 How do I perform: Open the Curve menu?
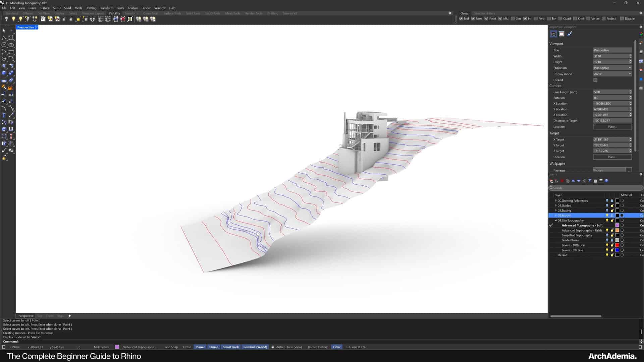[x=32, y=8]
